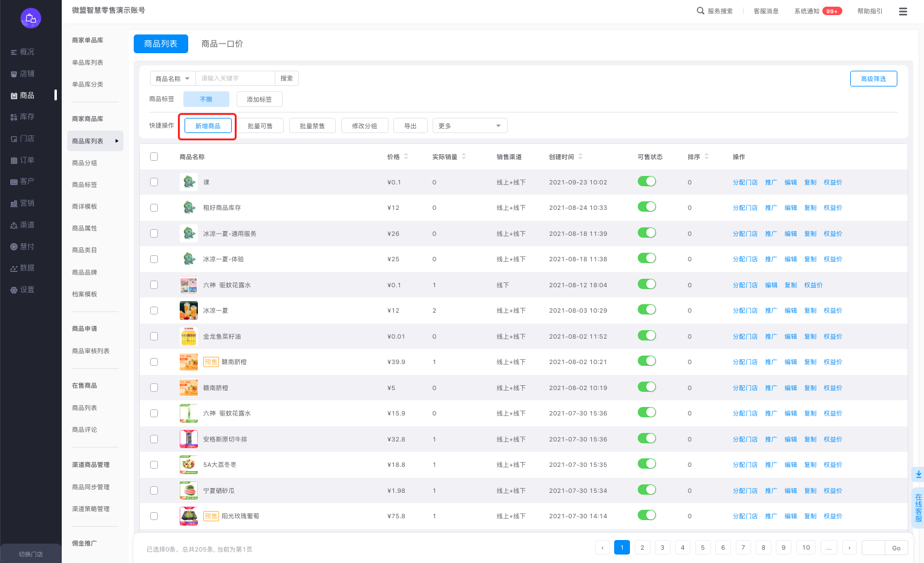Screen dimensions: 924x563
Task: Open the 概况 overview sidebar icon
Action: tap(14, 53)
